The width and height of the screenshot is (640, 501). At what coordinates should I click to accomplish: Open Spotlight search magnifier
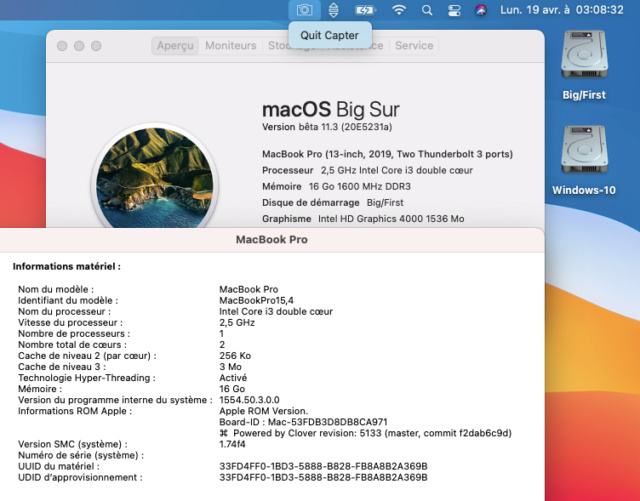point(427,10)
